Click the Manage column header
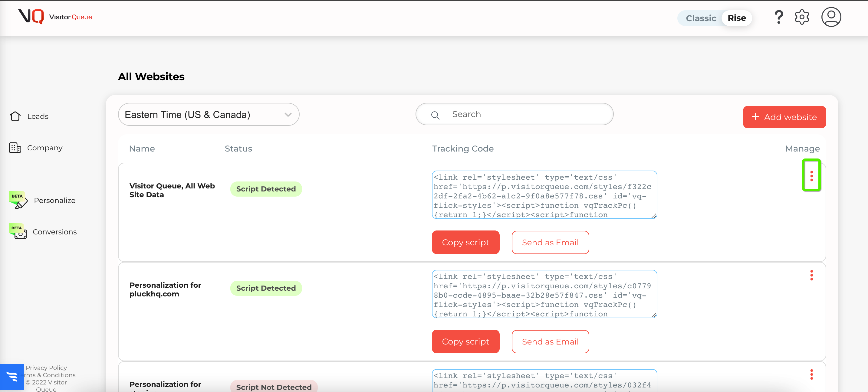This screenshot has width=868, height=392. coord(802,149)
